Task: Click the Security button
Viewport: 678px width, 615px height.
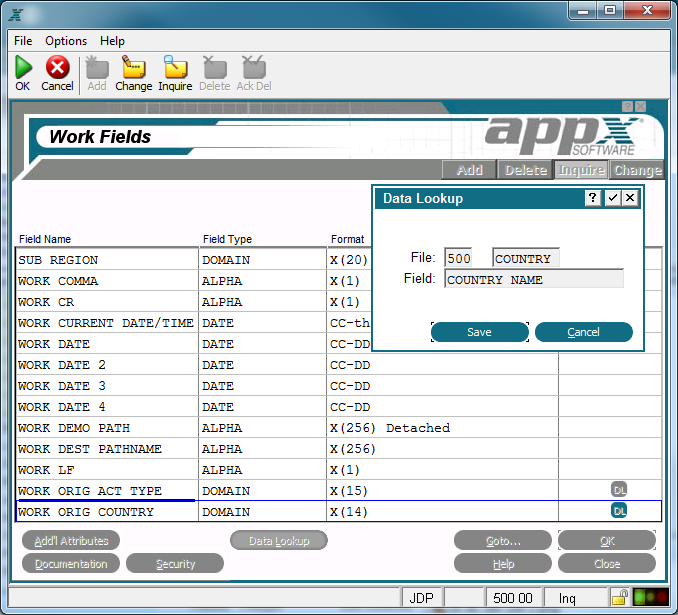Action: pyautogui.click(x=175, y=564)
